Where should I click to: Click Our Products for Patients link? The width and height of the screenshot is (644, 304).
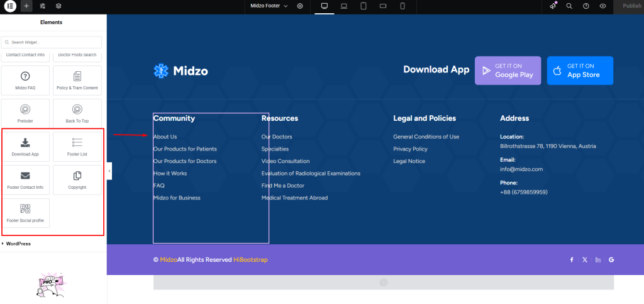click(185, 149)
